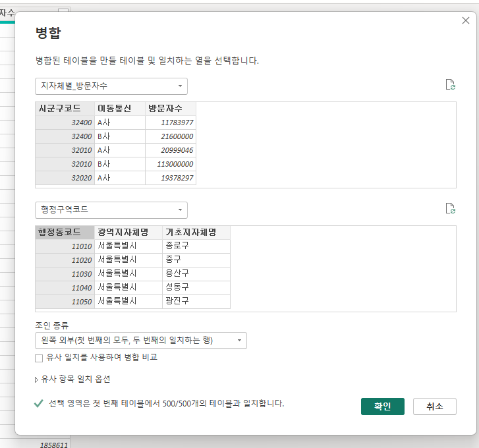
Task: Click 서울특별시 cell in row 11010
Action: point(128,246)
